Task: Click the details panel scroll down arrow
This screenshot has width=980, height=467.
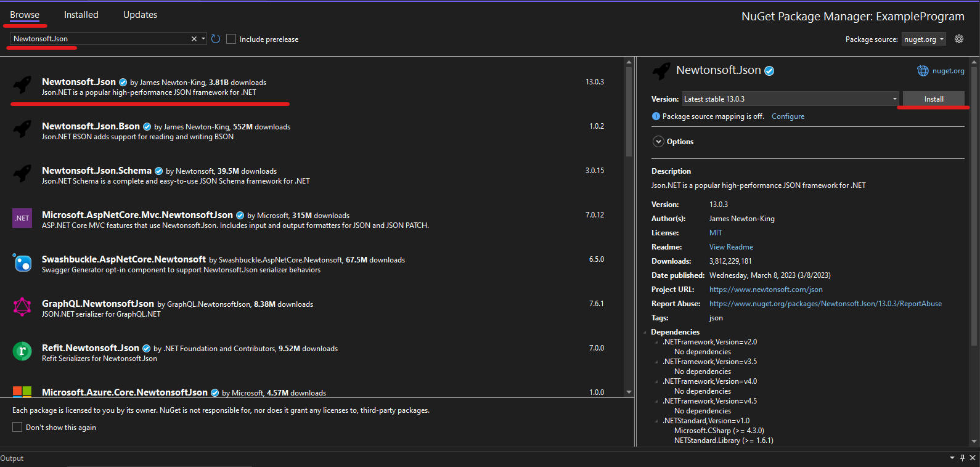Action: [x=974, y=441]
